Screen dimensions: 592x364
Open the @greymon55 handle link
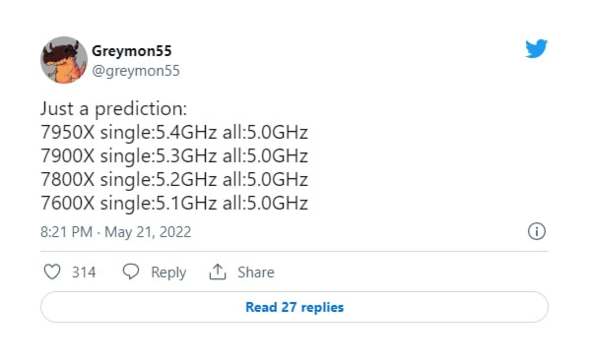pos(136,71)
